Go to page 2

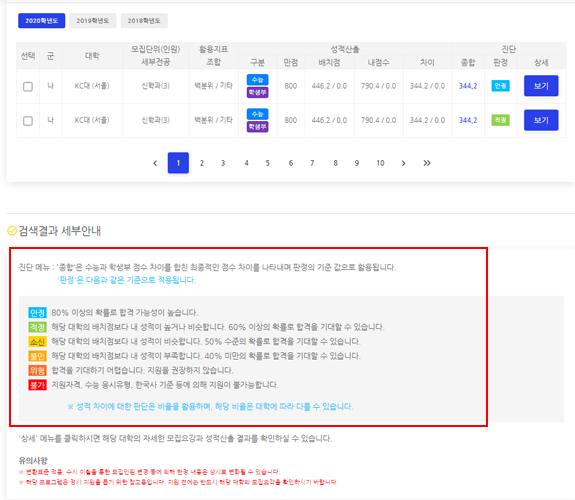tap(202, 163)
